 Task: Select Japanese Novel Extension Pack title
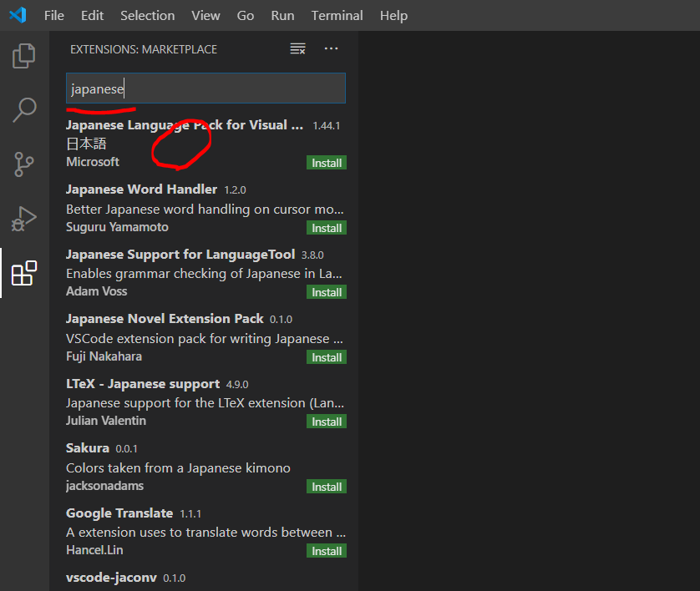165,319
